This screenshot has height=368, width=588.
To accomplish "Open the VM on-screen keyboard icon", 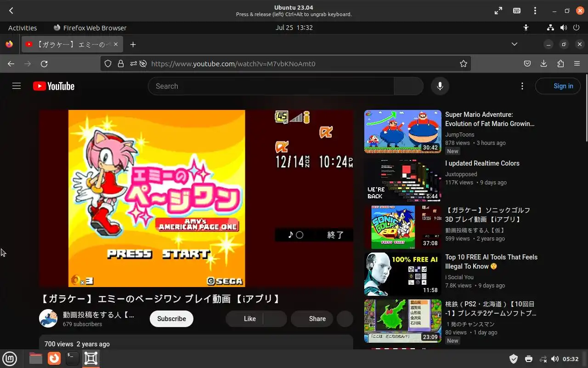I will pos(517,11).
